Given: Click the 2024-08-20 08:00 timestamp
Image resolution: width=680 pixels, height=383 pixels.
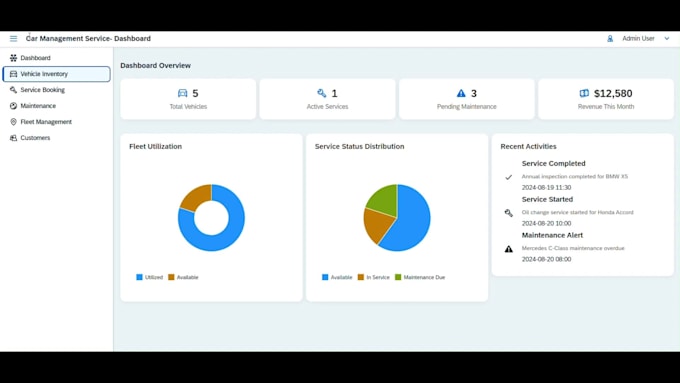Looking at the screenshot, I should (x=546, y=259).
